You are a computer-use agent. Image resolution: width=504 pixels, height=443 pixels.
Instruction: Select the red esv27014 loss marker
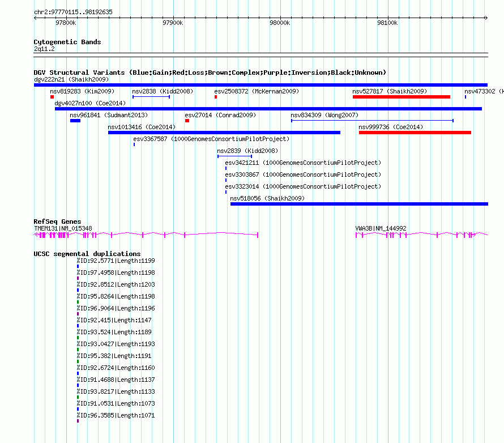click(187, 121)
